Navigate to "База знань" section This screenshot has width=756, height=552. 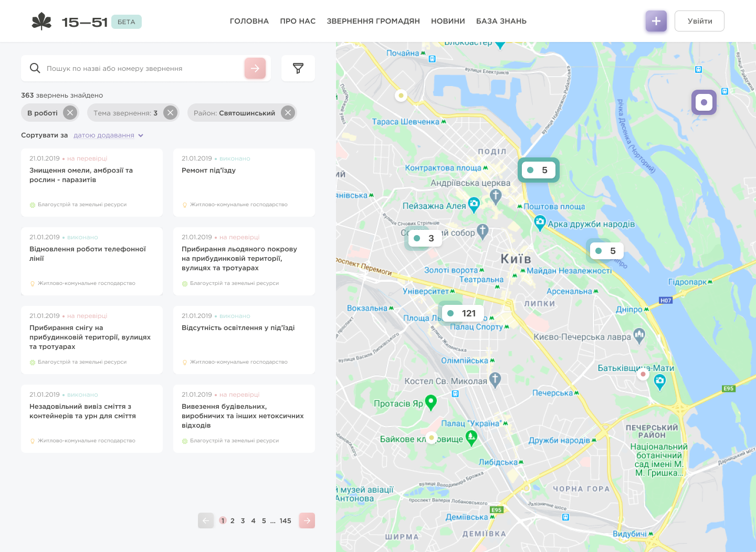point(501,21)
